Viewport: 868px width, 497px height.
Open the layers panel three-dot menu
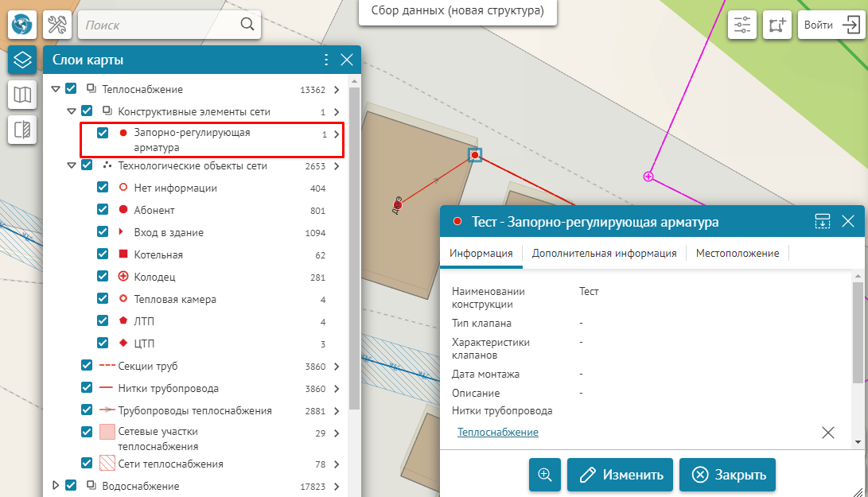pos(325,60)
